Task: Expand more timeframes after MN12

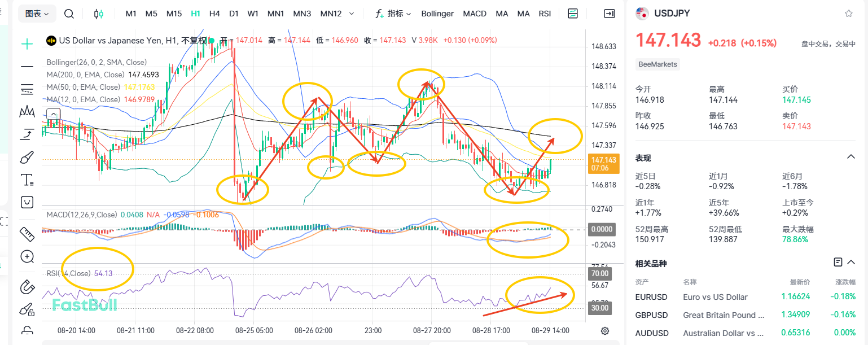Action: coord(352,14)
